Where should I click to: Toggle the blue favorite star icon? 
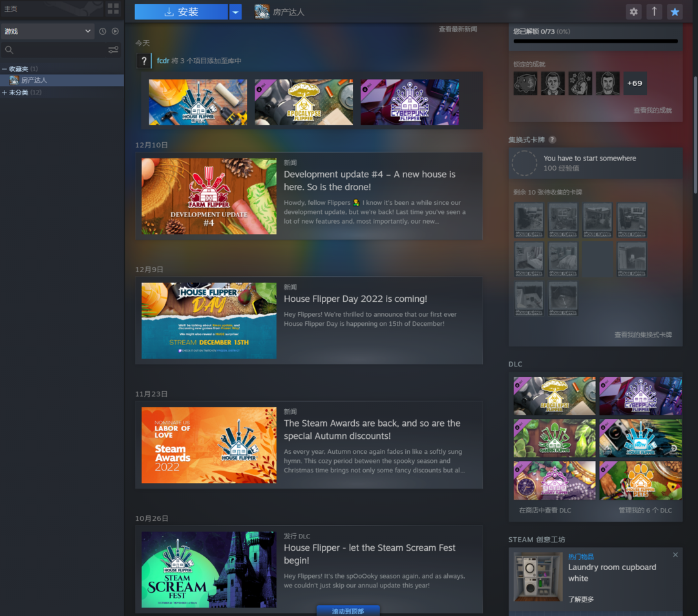click(675, 12)
